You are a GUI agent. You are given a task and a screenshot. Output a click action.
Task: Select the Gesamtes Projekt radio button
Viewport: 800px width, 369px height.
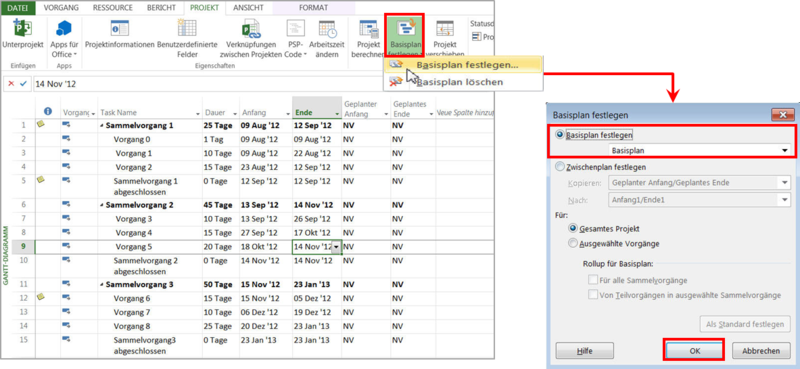pos(573,229)
